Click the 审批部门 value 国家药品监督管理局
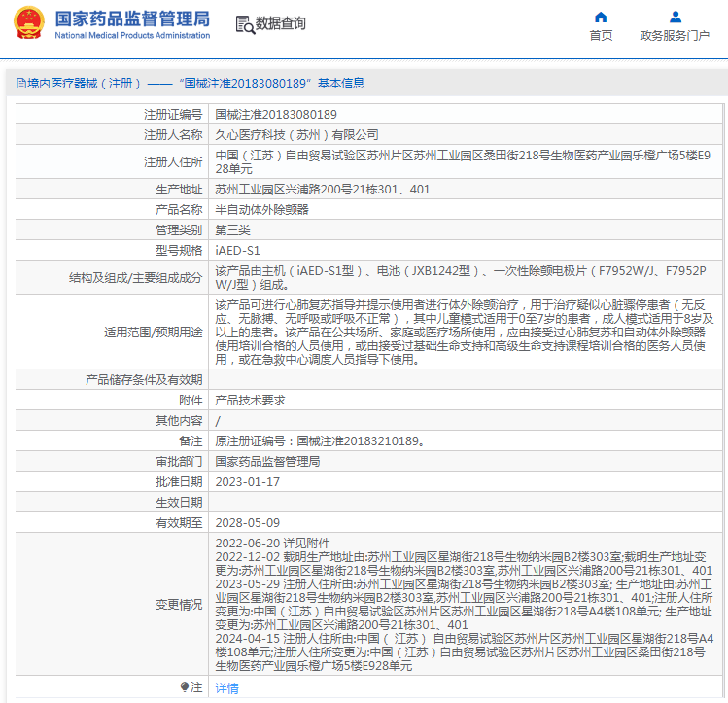Image resolution: width=728 pixels, height=703 pixels. [x=267, y=461]
